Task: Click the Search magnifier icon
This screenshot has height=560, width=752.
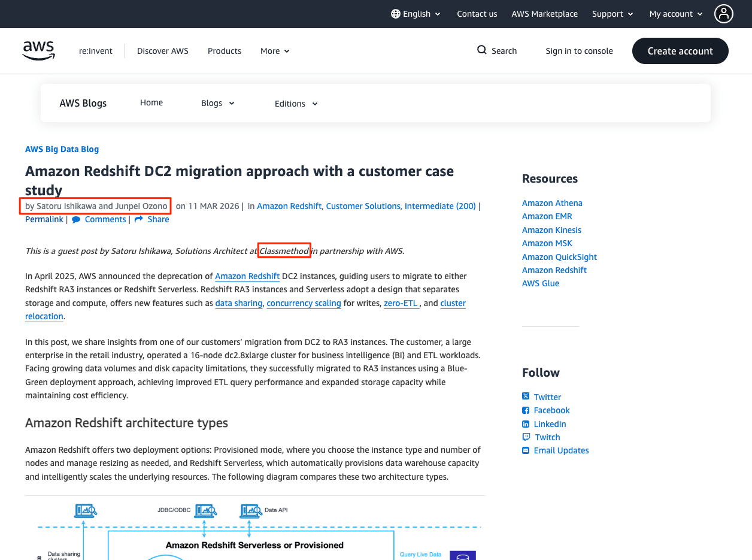Action: pos(482,50)
